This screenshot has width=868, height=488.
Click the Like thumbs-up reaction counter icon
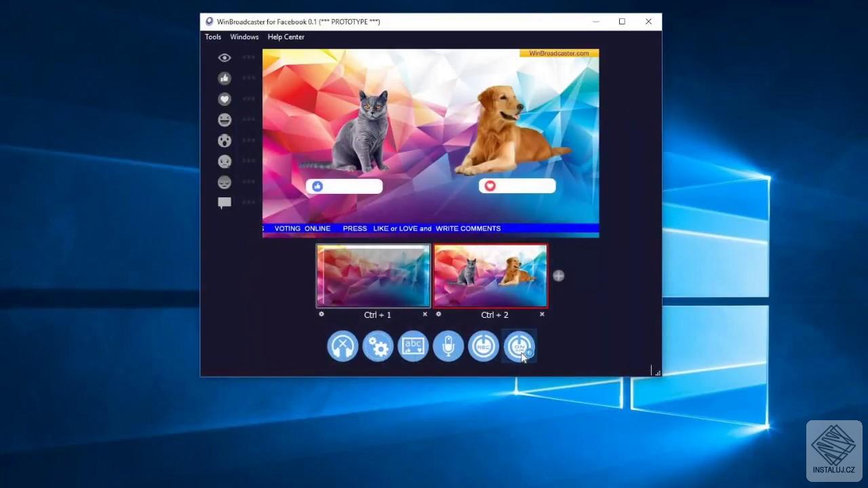pyautogui.click(x=224, y=79)
